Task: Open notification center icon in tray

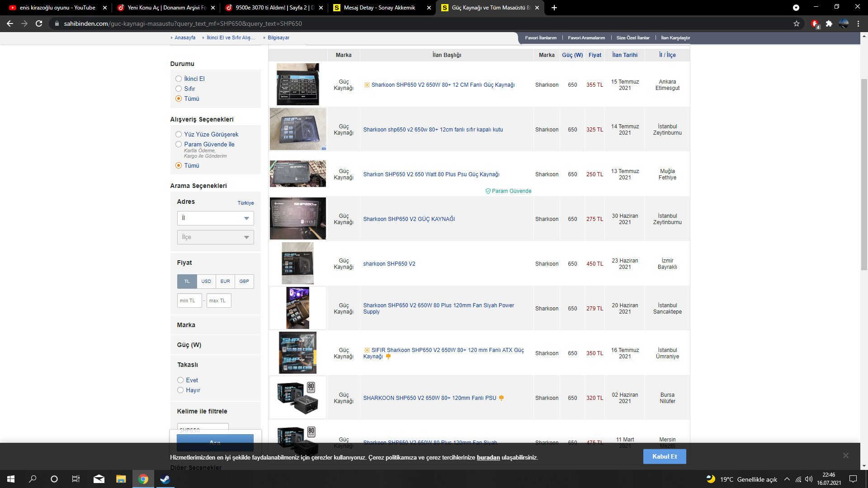Action: (x=853, y=479)
